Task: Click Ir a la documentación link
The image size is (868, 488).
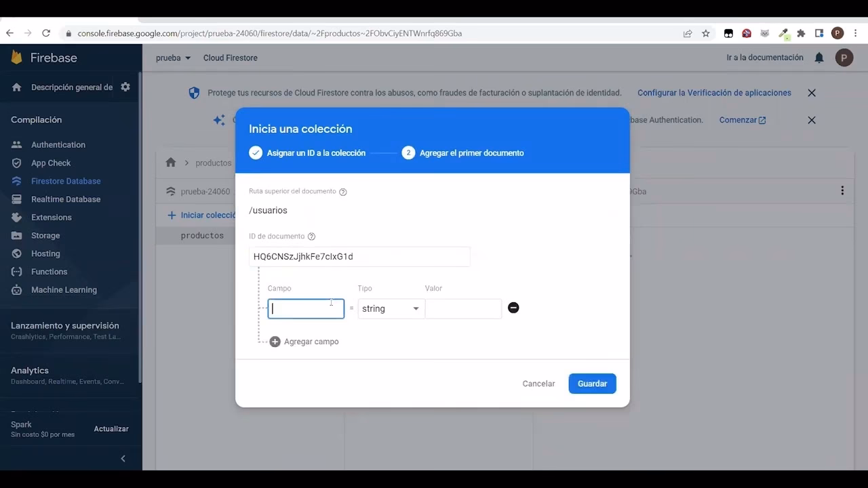Action: [765, 58]
